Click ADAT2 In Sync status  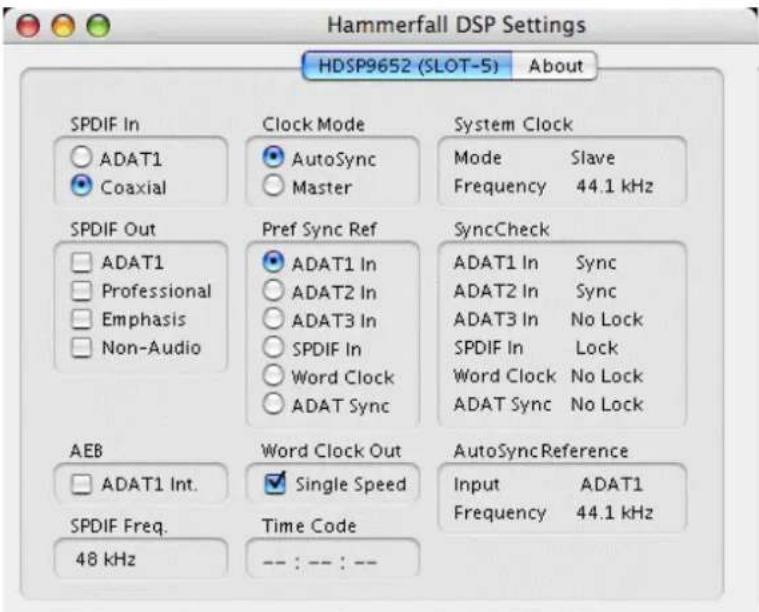[x=596, y=291]
